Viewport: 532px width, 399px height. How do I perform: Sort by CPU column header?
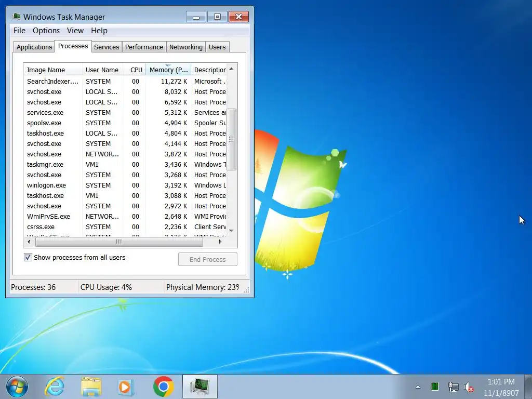(x=135, y=70)
